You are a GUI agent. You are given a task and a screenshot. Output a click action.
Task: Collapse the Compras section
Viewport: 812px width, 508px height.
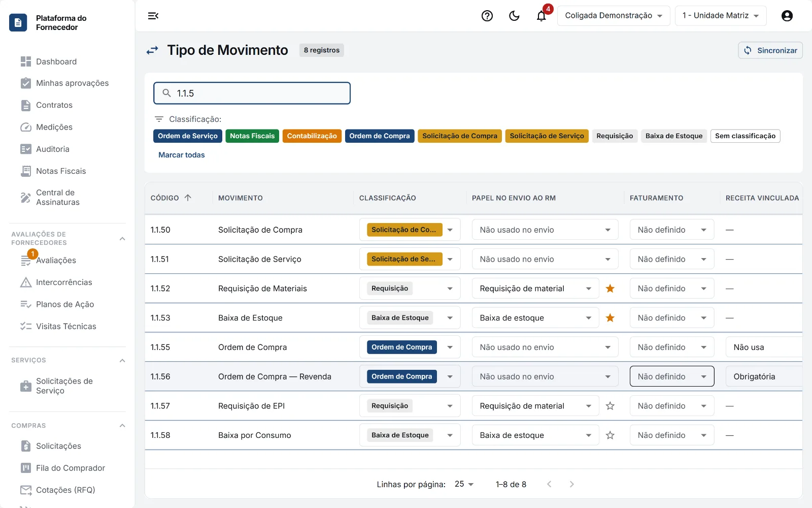[122, 426]
